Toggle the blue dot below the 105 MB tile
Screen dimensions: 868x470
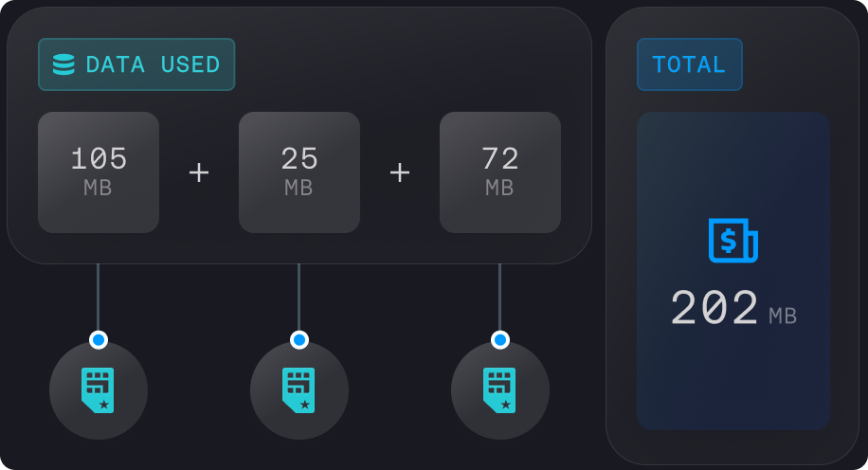point(99,339)
